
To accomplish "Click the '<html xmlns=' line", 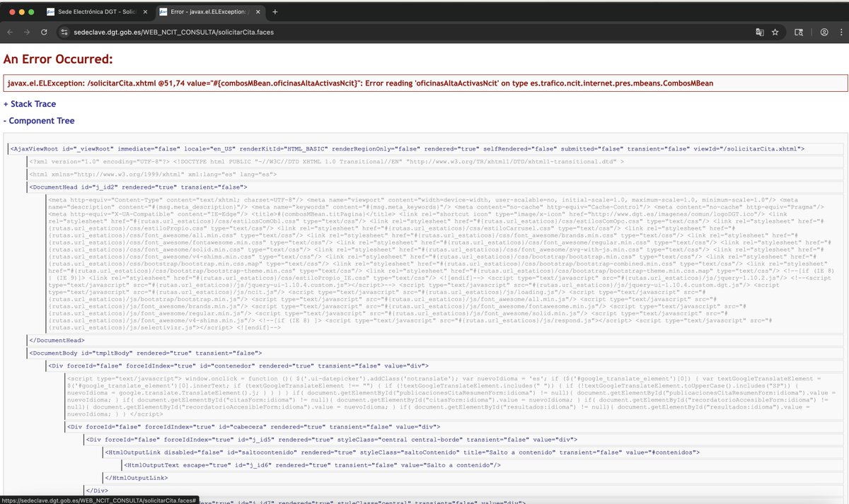I will [434, 174].
